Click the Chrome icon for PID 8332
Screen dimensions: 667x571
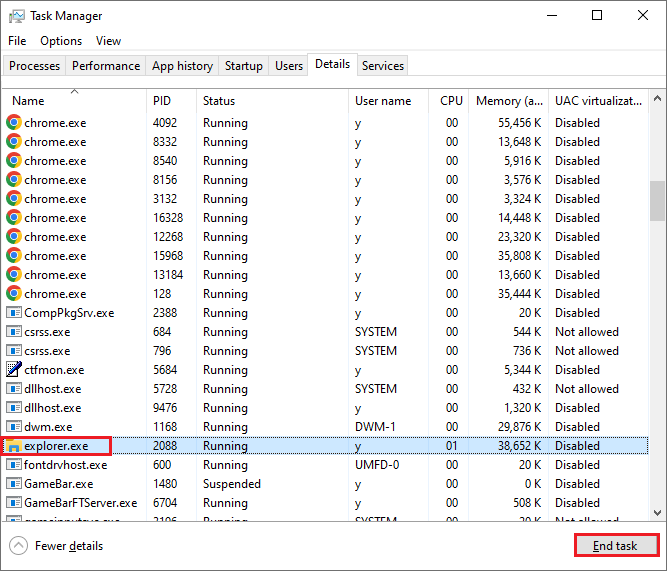(x=14, y=142)
